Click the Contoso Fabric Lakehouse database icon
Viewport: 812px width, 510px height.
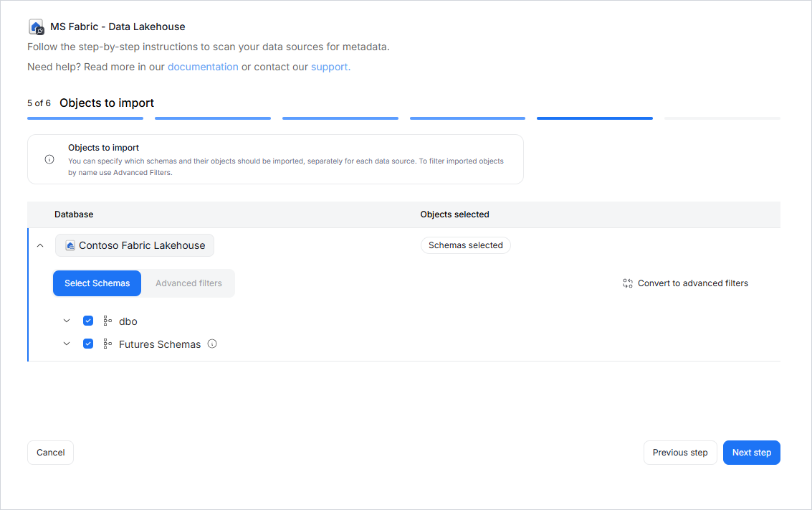tap(70, 245)
